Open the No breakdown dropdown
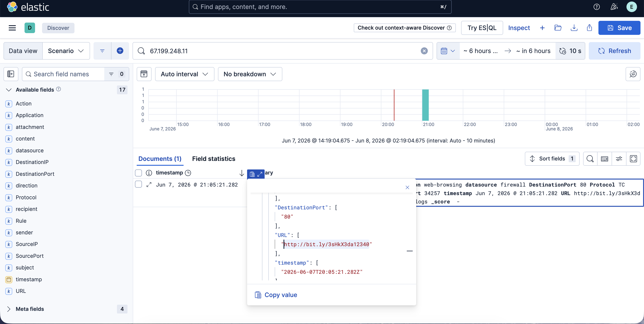Viewport: 644px width, 324px height. click(250, 74)
